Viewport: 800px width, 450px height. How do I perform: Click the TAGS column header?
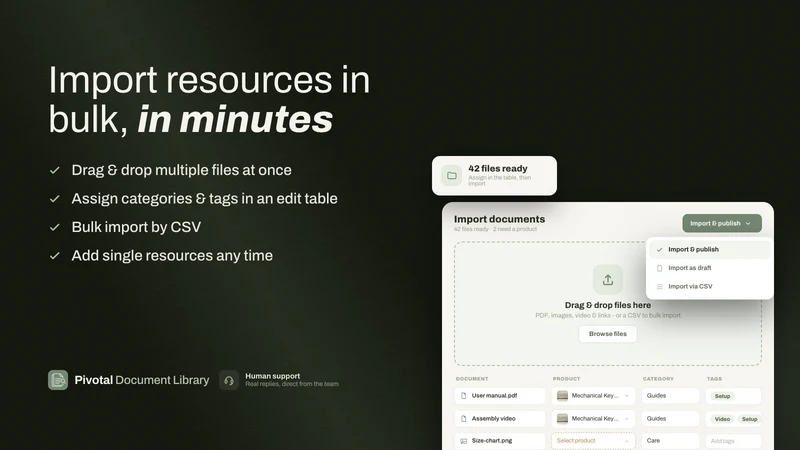tap(714, 379)
